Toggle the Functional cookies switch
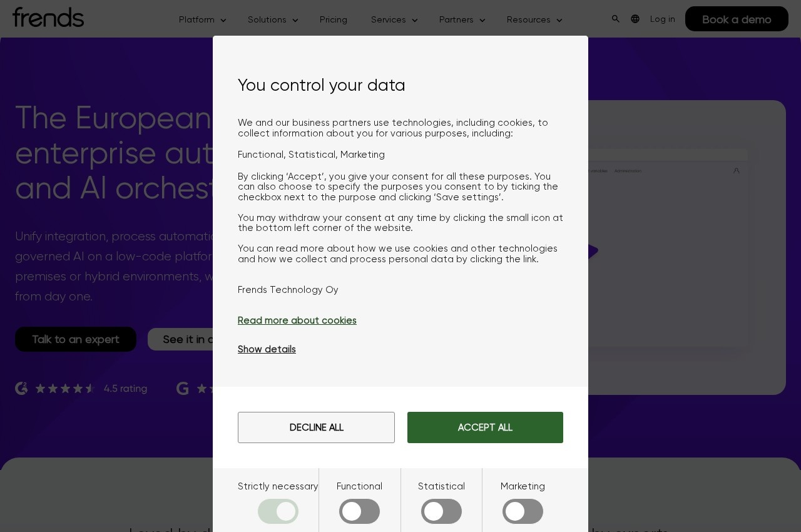Viewport: 801px width, 532px height. pos(359,511)
